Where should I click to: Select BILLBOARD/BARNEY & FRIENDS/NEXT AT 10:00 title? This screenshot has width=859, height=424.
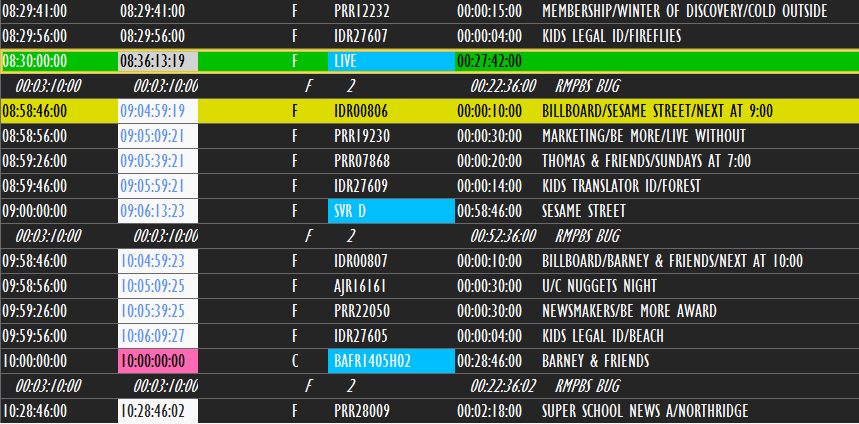coord(672,261)
